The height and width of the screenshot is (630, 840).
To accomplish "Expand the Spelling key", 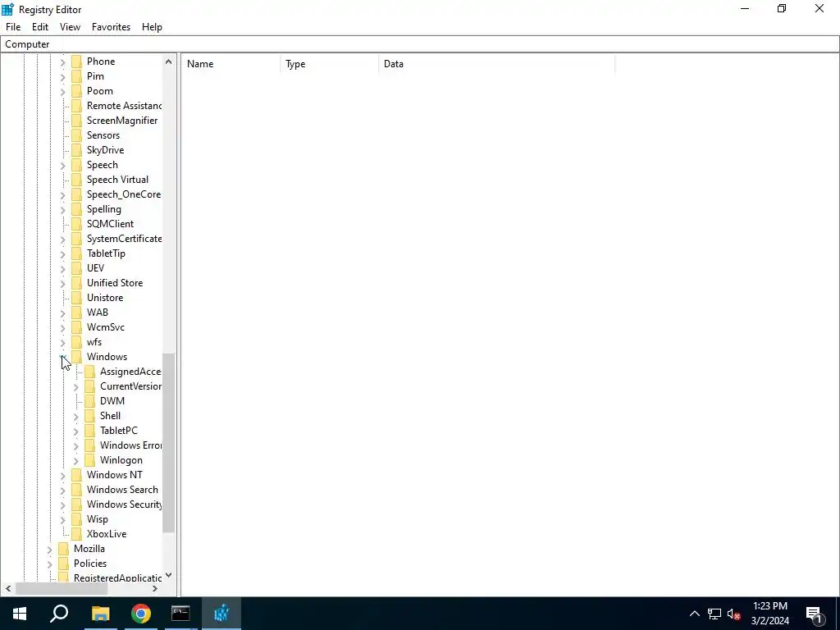I will coord(62,209).
